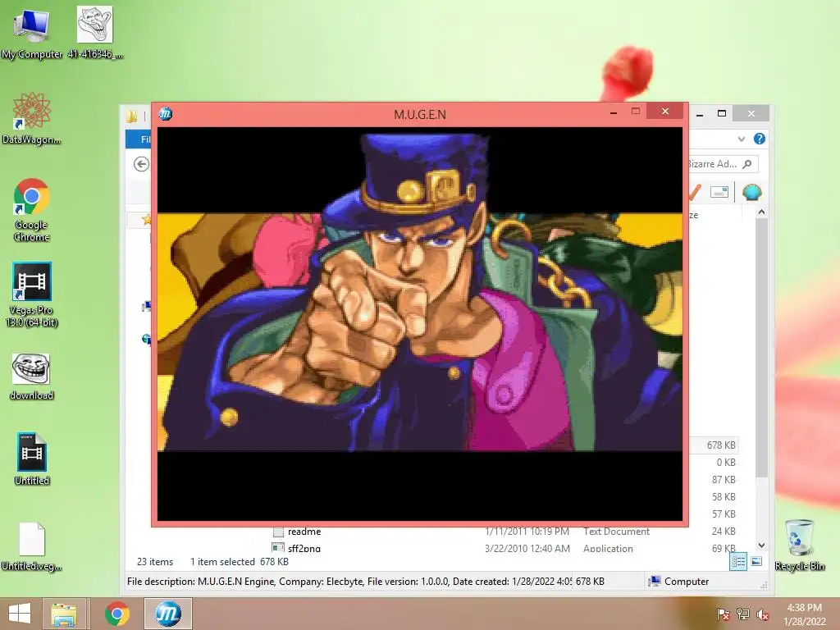Click the '24 KB' size cell of readme
This screenshot has height=630, width=840.
click(724, 531)
